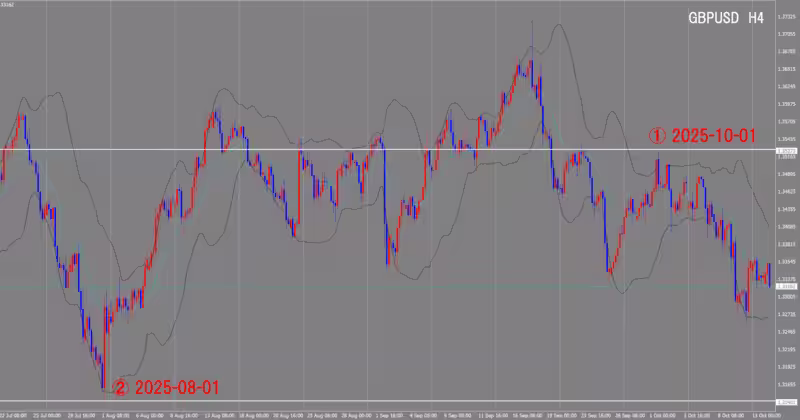Click the small number in top-left corner

pos(8,6)
